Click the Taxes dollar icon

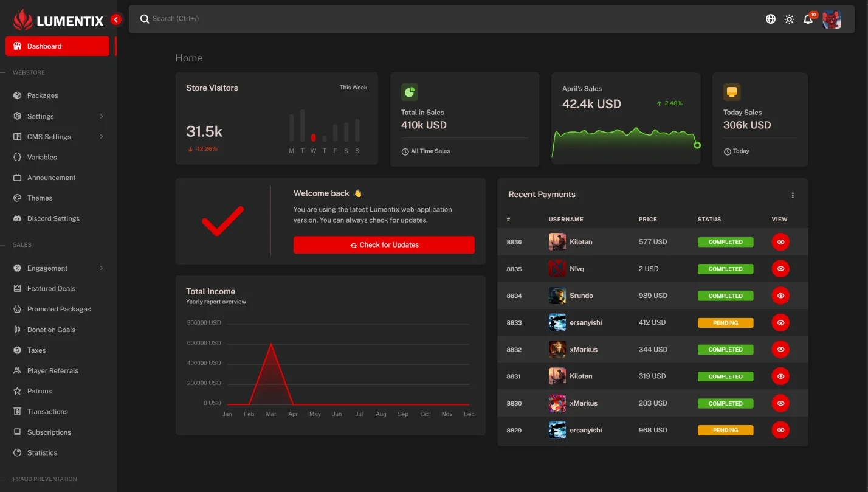[x=17, y=350]
